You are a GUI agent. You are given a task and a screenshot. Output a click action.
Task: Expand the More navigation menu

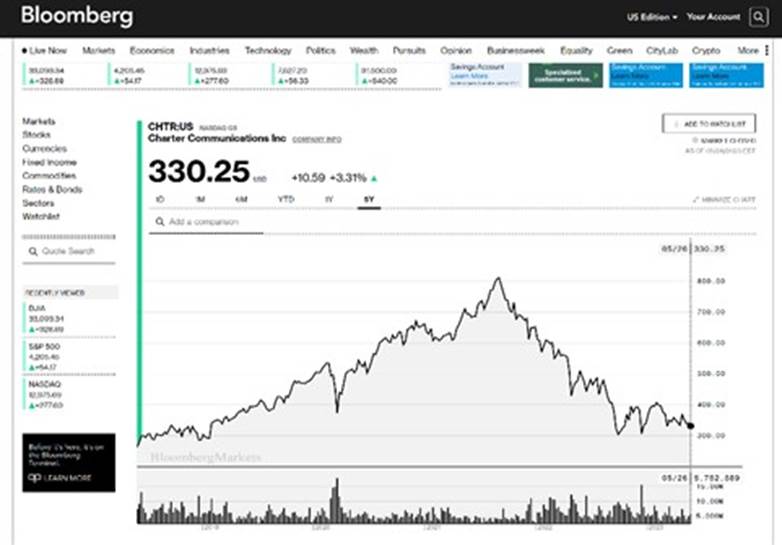click(x=747, y=50)
